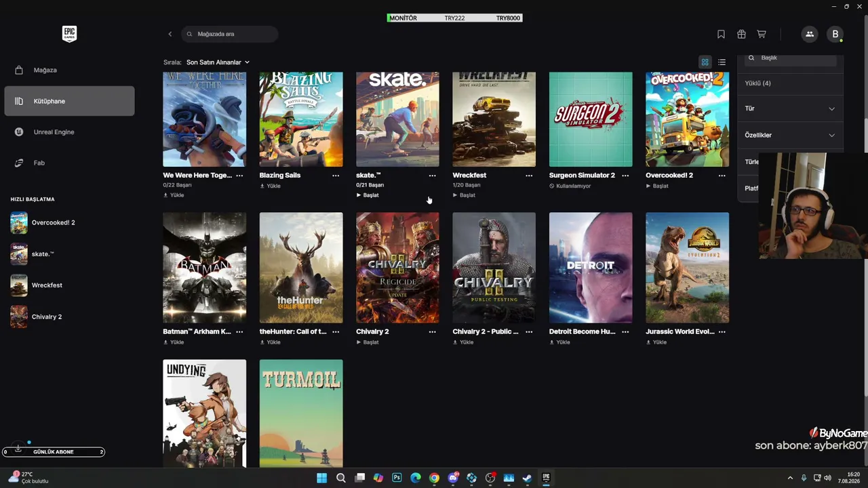Viewport: 868px width, 488px height.
Task: Click Yükle under Blazing Sails
Action: click(x=270, y=186)
